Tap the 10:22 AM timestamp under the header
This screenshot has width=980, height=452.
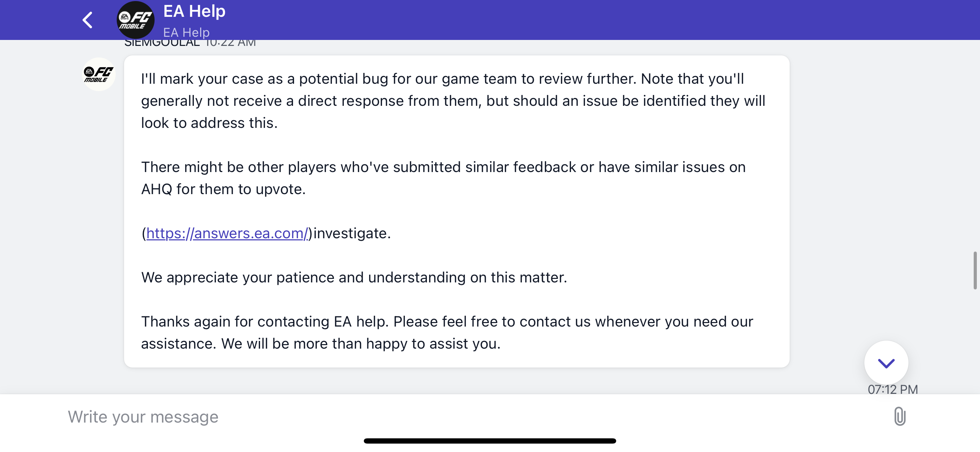tap(230, 43)
